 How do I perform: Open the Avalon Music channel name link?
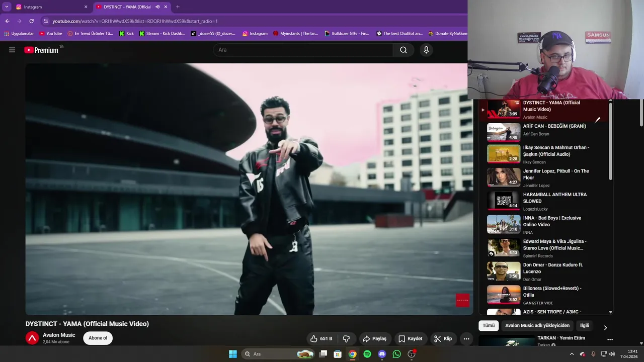59,335
